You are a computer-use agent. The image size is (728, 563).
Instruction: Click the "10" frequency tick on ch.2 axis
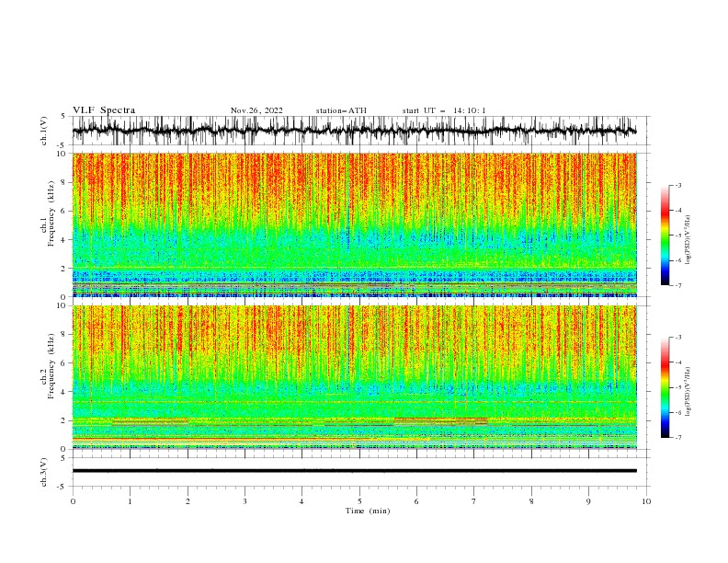click(x=63, y=305)
